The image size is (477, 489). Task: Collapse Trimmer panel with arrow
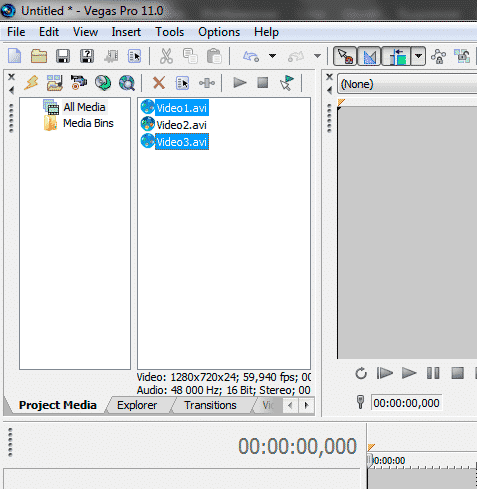pos(329,90)
